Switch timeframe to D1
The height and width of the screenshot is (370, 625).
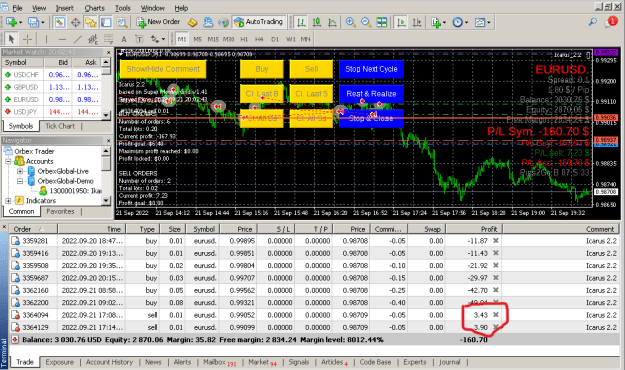coord(275,39)
